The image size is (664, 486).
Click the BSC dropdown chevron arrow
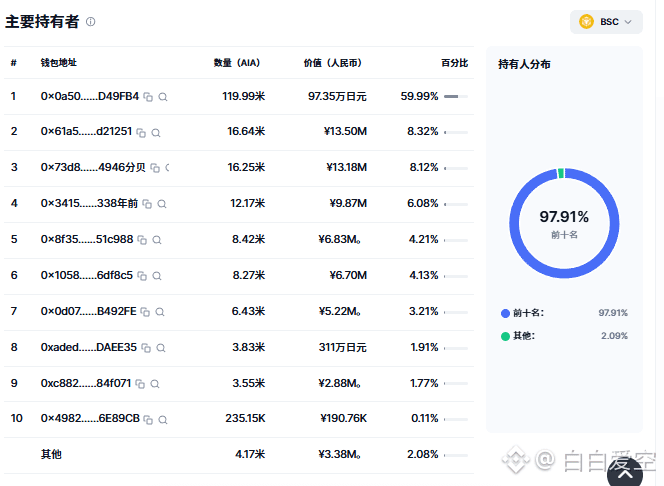coord(628,22)
